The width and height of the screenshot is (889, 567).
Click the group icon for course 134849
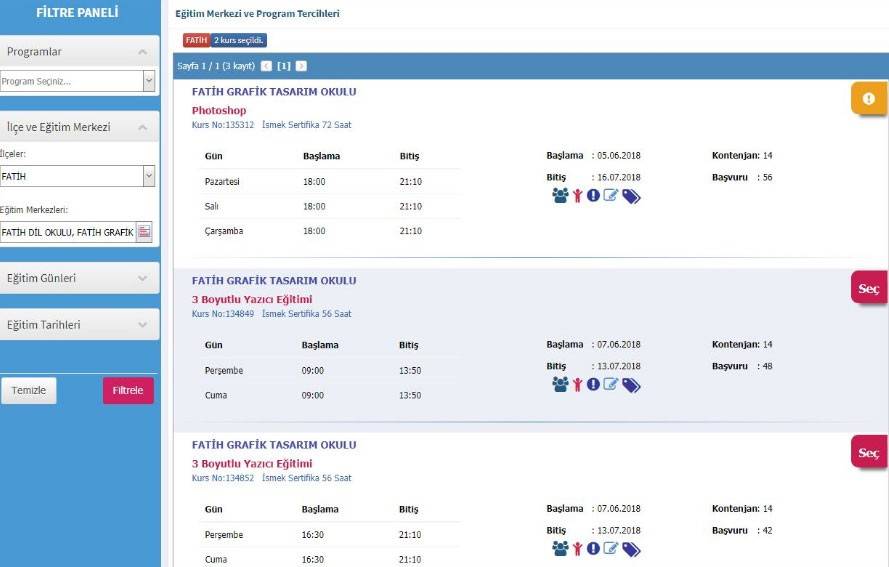click(x=560, y=384)
